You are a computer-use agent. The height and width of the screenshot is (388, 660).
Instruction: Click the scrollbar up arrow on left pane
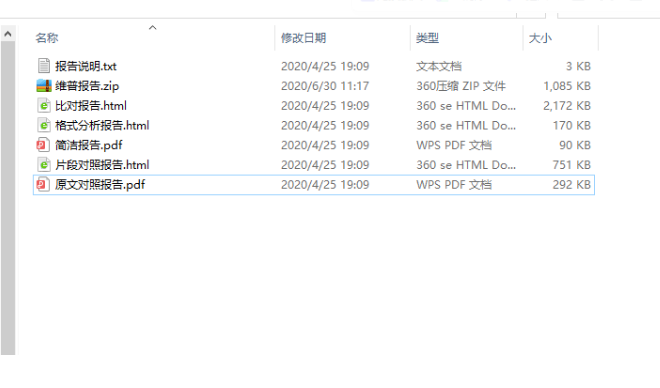coord(8,34)
